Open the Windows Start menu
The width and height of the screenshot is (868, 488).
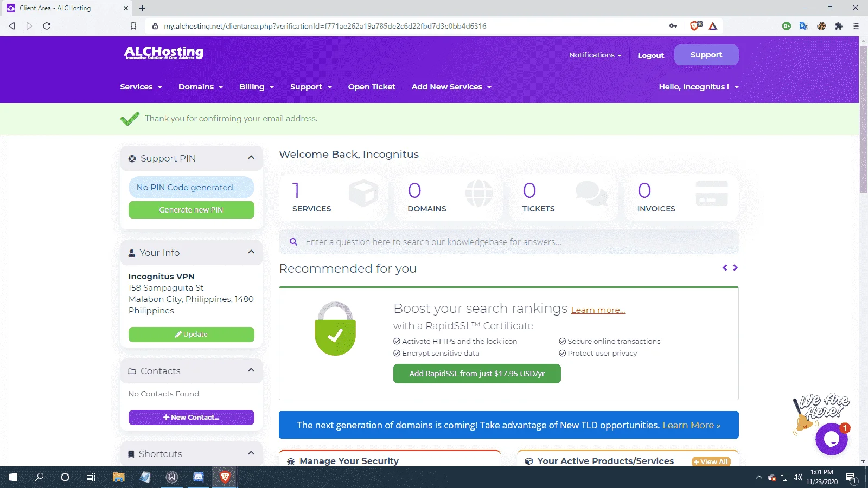[13, 477]
